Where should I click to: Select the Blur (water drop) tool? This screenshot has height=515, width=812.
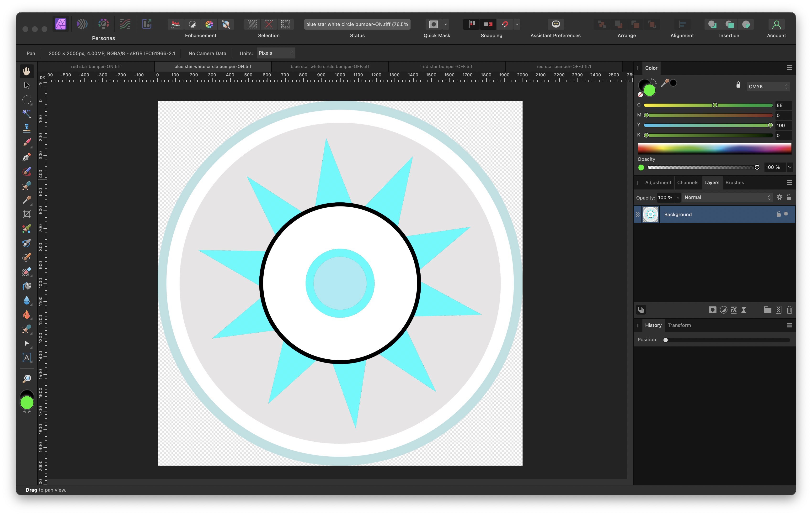(27, 300)
